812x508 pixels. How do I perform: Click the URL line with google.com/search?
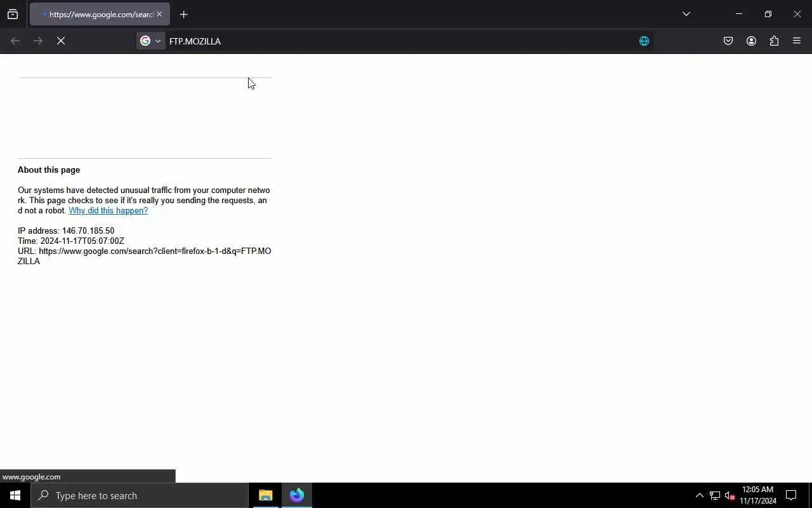[x=145, y=256]
